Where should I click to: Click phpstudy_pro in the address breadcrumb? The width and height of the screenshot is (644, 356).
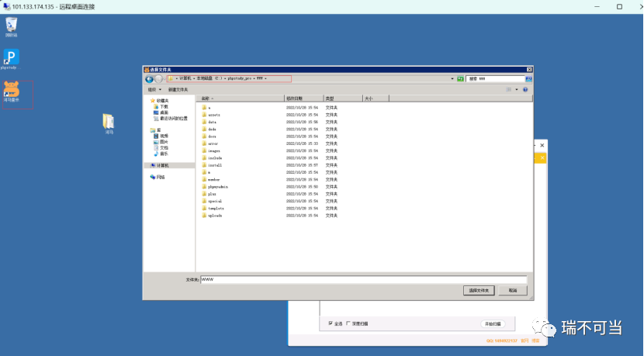pos(240,78)
